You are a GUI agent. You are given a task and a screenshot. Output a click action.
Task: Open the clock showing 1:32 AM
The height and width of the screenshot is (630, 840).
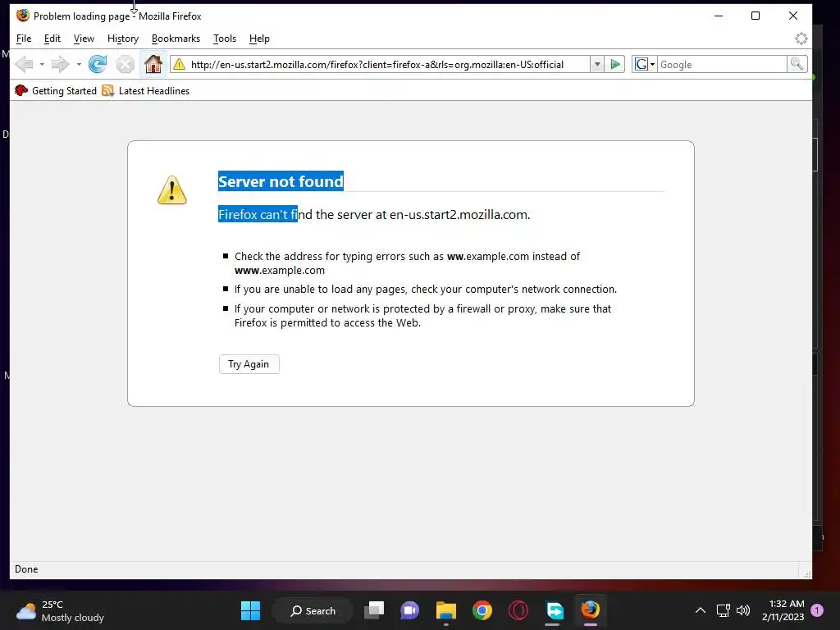tap(783, 610)
